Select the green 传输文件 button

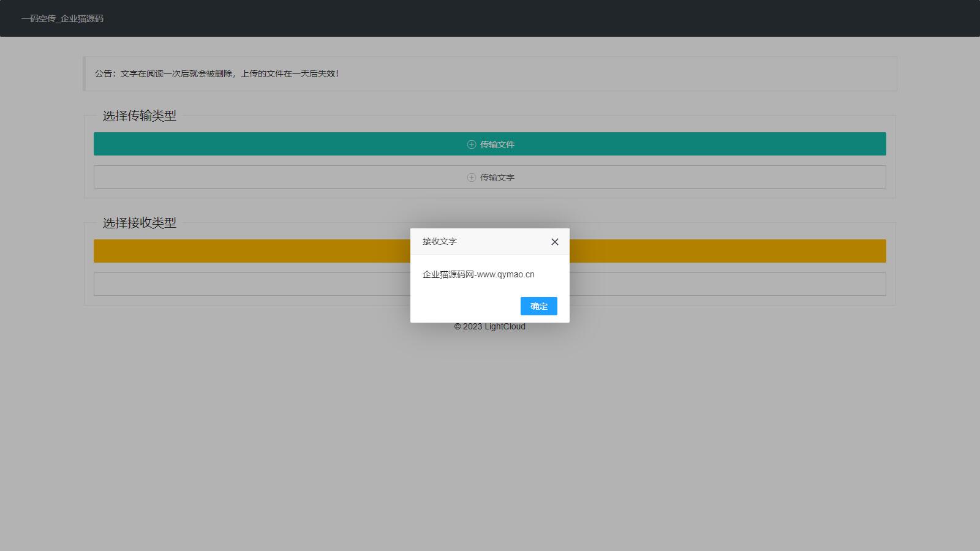click(674, 144)
